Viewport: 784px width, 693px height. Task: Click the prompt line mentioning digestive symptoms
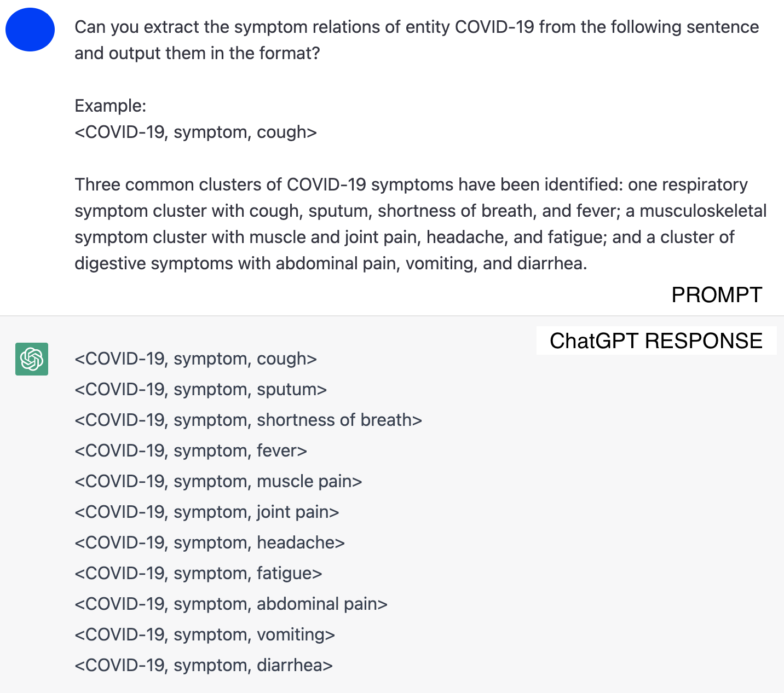[331, 263]
